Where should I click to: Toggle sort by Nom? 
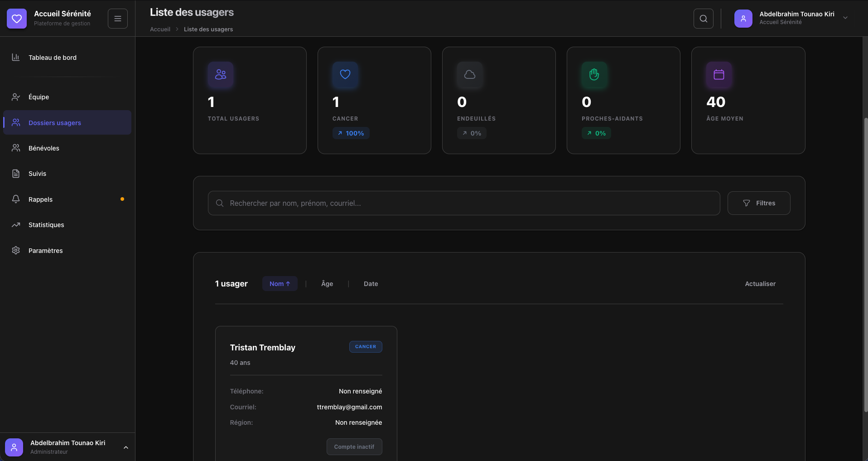pos(280,284)
